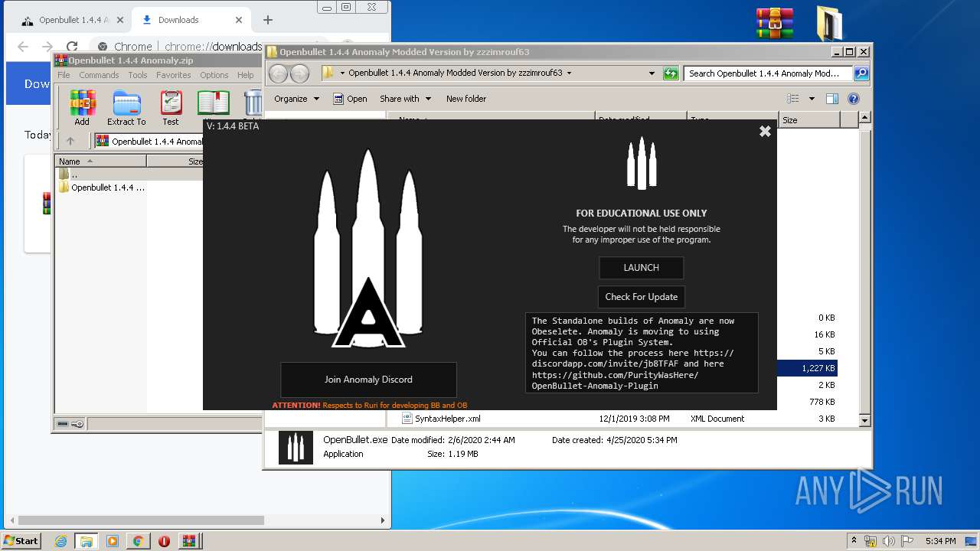Toggle the Explorer preview pane icon
The image size is (980, 551).
pos(832,99)
